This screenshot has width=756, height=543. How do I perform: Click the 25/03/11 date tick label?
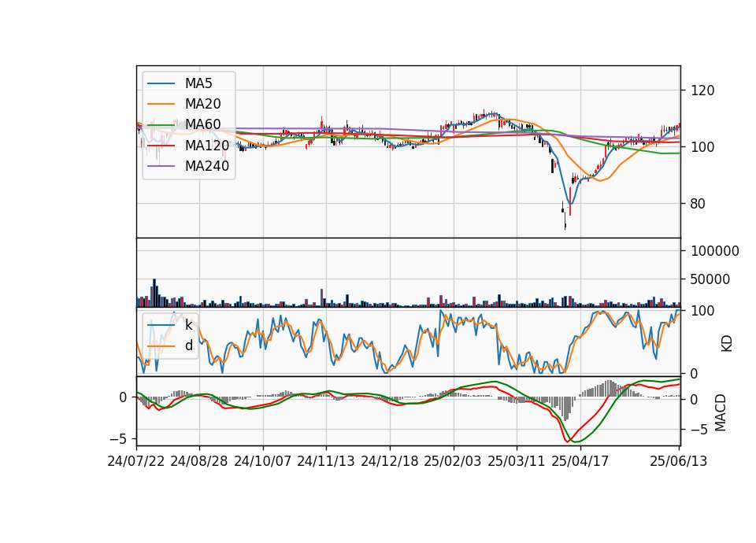(517, 461)
